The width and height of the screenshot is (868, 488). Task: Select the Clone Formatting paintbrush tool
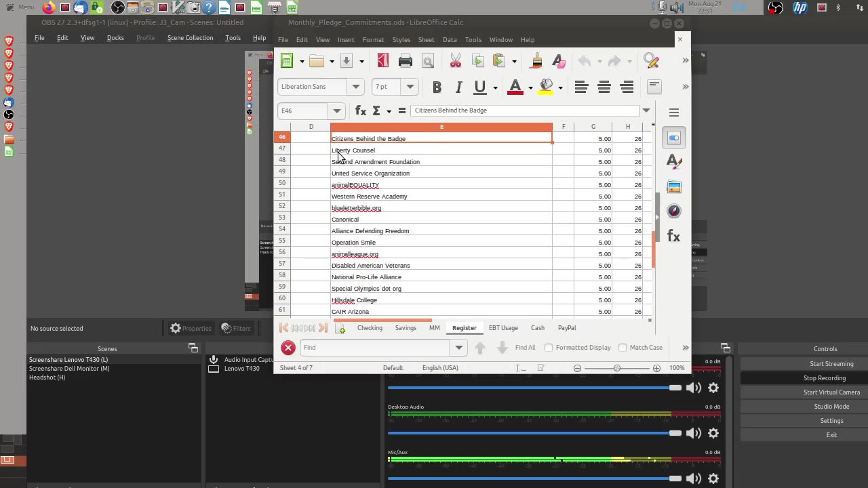click(536, 61)
